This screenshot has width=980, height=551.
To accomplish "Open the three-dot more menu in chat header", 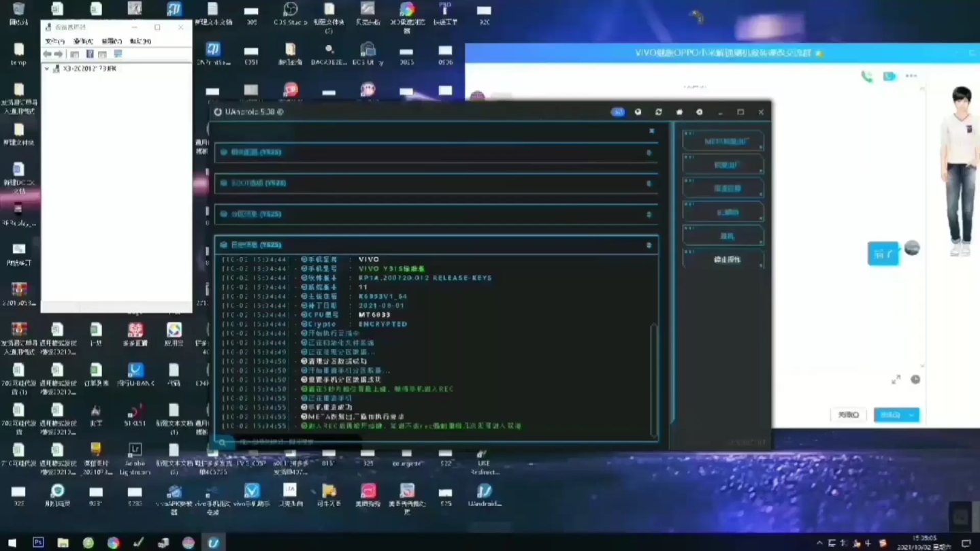I will coord(911,76).
